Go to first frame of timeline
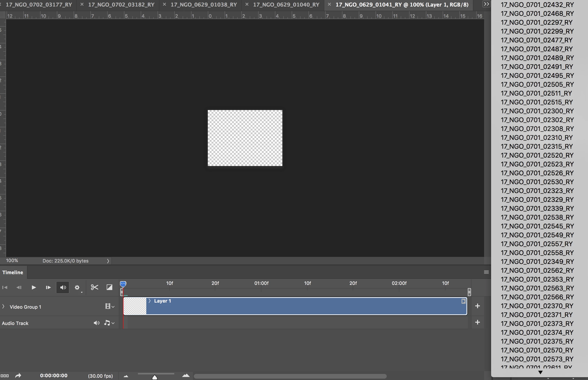This screenshot has width=588, height=380. tap(5, 287)
